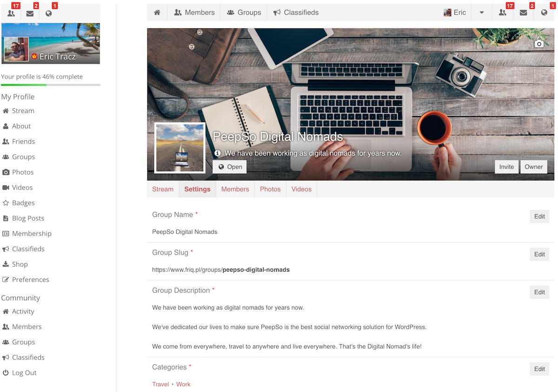Click the group slug URL text
558x392 pixels.
221,269
